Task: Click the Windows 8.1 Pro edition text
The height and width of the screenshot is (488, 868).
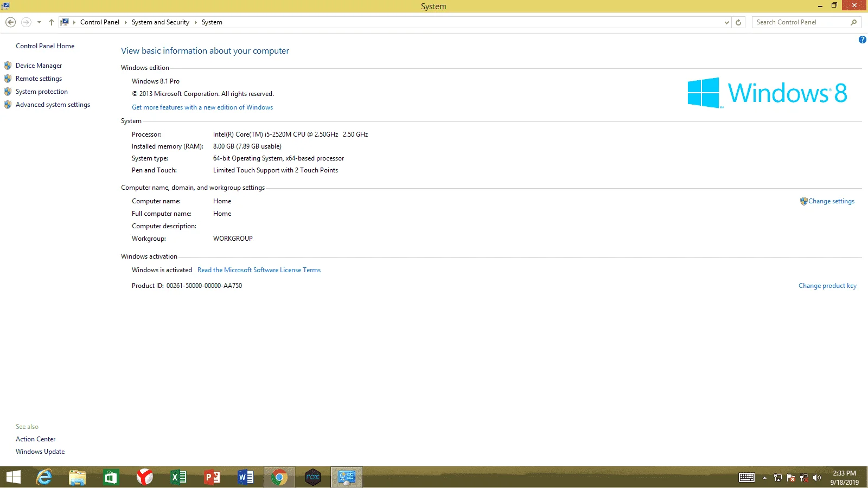Action: point(156,81)
